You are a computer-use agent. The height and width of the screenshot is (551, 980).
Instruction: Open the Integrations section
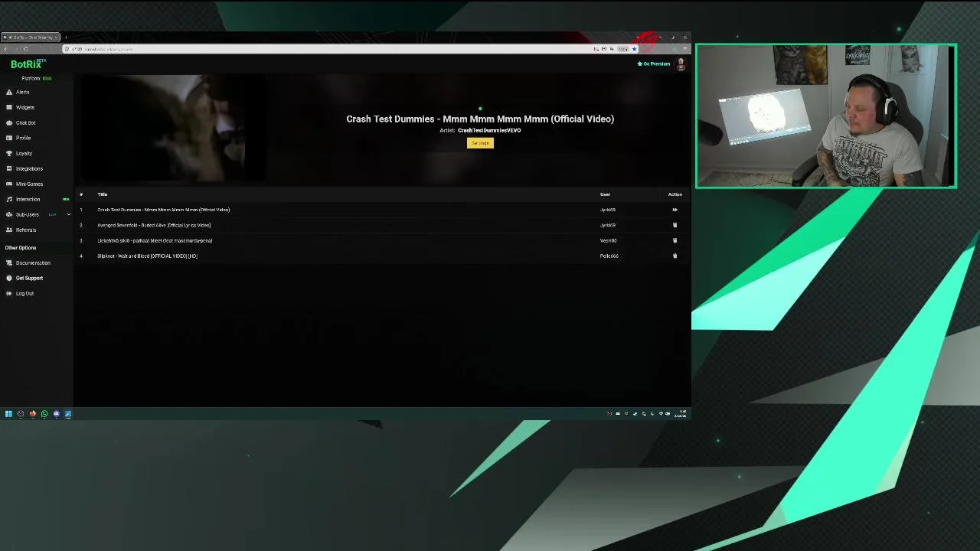[x=29, y=168]
